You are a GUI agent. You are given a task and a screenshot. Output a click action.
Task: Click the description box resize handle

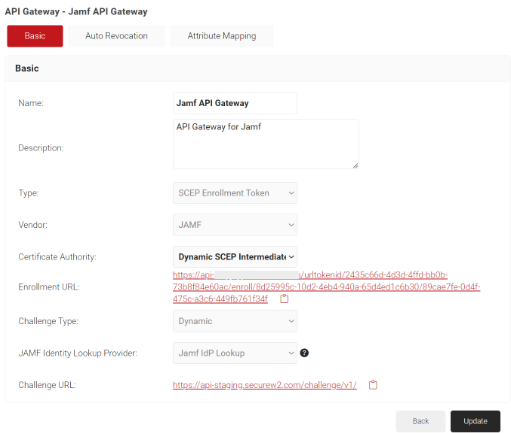pyautogui.click(x=355, y=165)
